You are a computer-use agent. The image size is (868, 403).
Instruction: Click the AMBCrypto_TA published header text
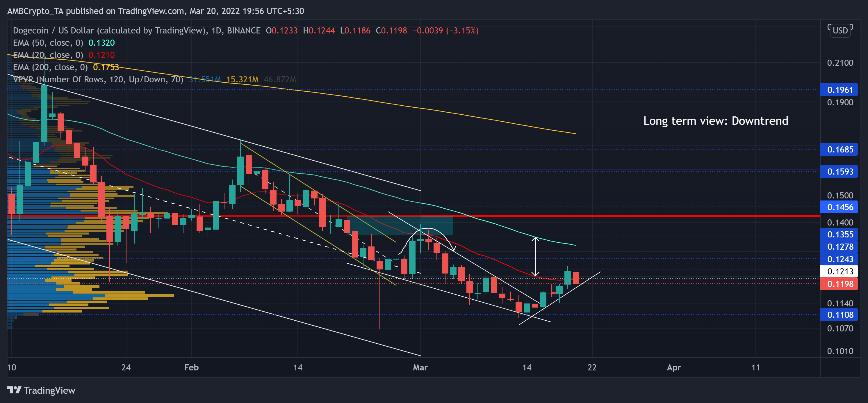click(156, 11)
